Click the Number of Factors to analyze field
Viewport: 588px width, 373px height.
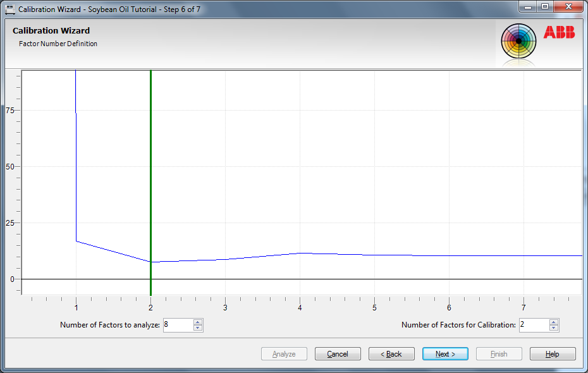tap(178, 325)
